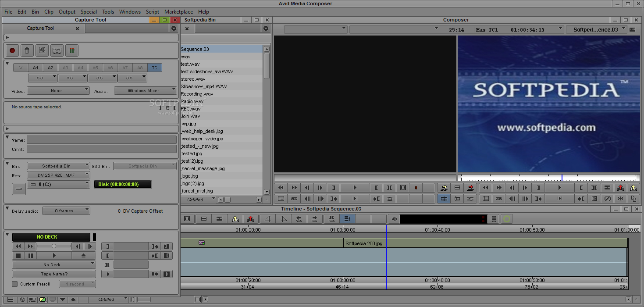
Task: Click the Render Effect icon under record monitor
Action: coord(594,199)
